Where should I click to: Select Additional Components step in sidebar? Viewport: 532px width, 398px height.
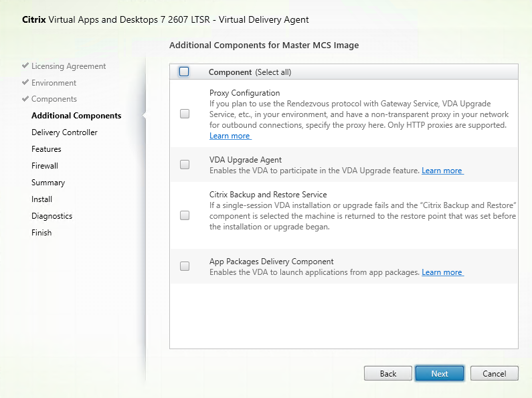click(76, 116)
